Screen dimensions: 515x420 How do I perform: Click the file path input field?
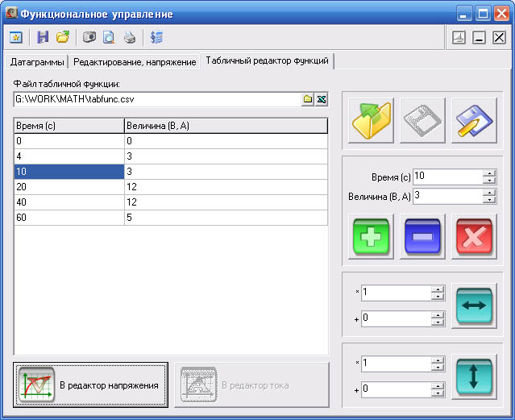coord(156,99)
